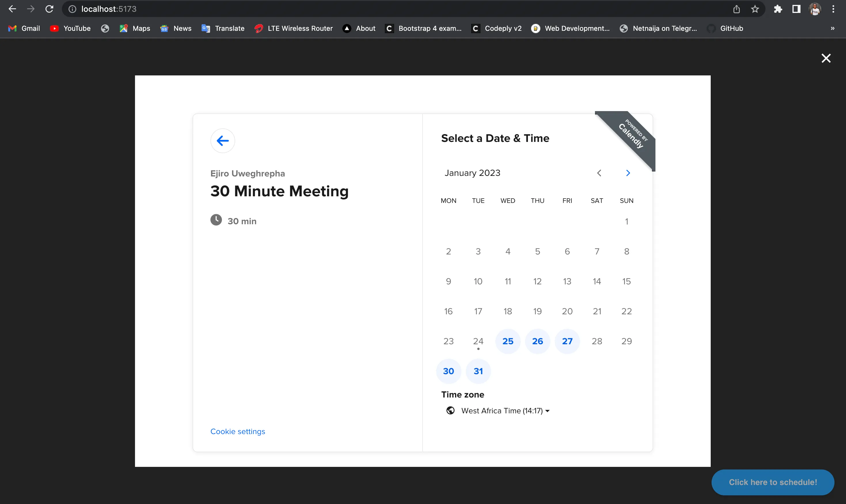Screen dimensions: 846x504
Task: Pick January 30 as the date
Action: point(448,371)
